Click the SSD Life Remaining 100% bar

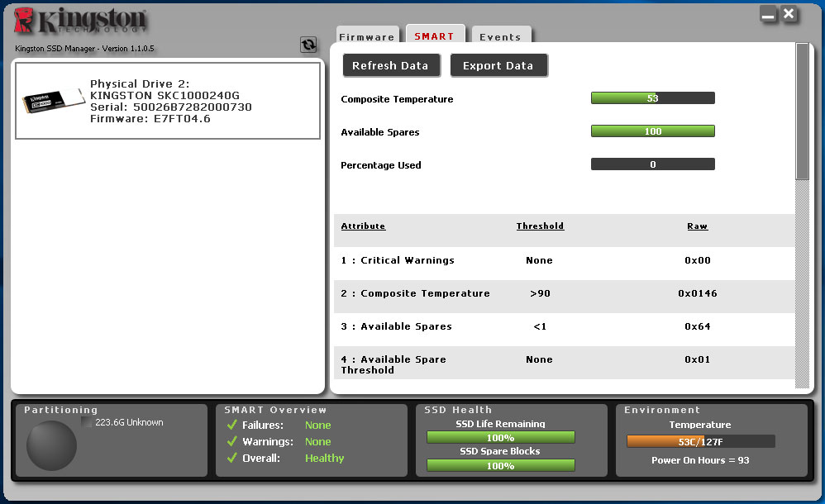500,438
